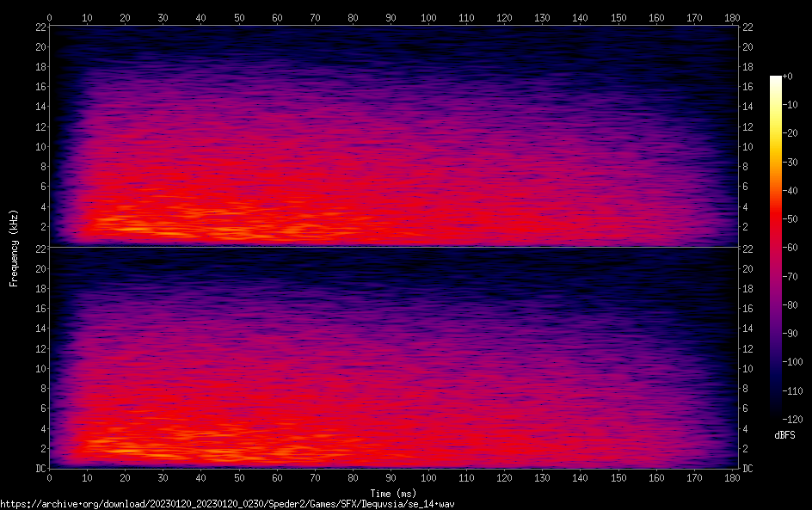Select the +0 label on the color scale

pyautogui.click(x=788, y=77)
